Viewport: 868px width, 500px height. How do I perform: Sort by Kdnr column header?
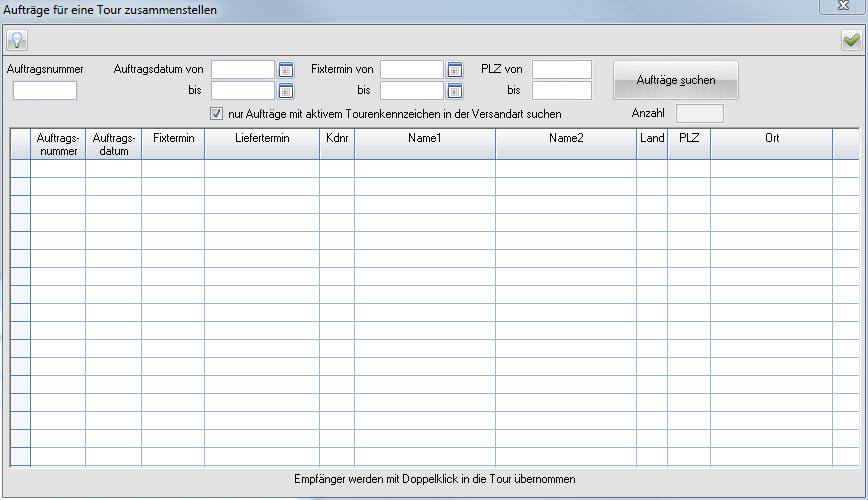point(337,145)
